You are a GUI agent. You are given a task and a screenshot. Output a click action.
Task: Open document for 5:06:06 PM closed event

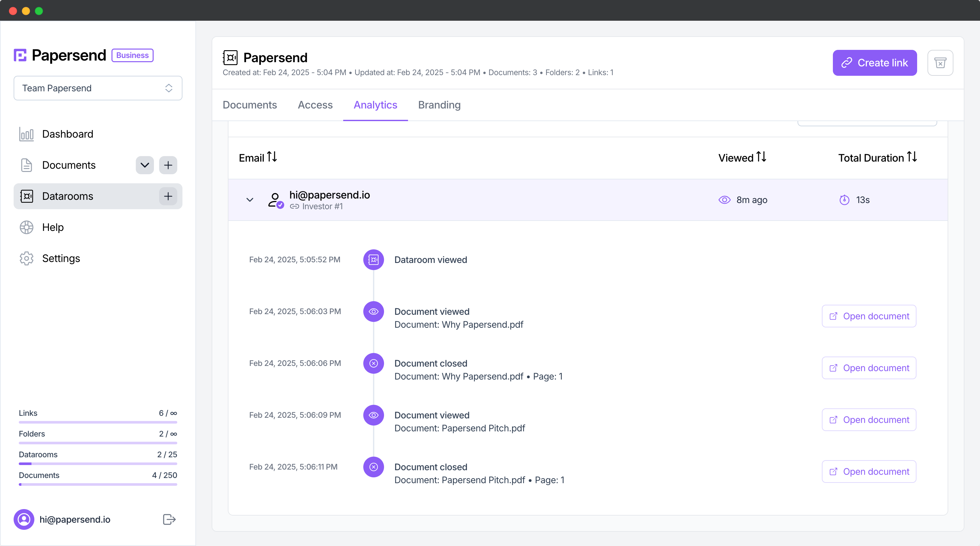(x=869, y=368)
